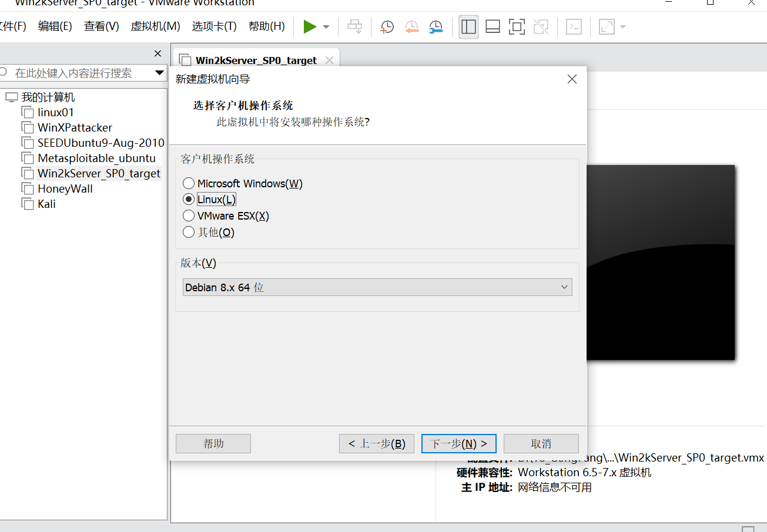The width and height of the screenshot is (767, 532).
Task: Open the power options dropdown arrow
Action: tap(326, 27)
